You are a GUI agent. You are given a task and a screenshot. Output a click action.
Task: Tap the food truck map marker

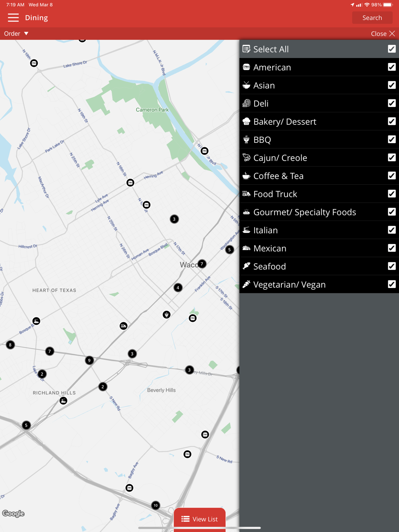click(x=124, y=326)
